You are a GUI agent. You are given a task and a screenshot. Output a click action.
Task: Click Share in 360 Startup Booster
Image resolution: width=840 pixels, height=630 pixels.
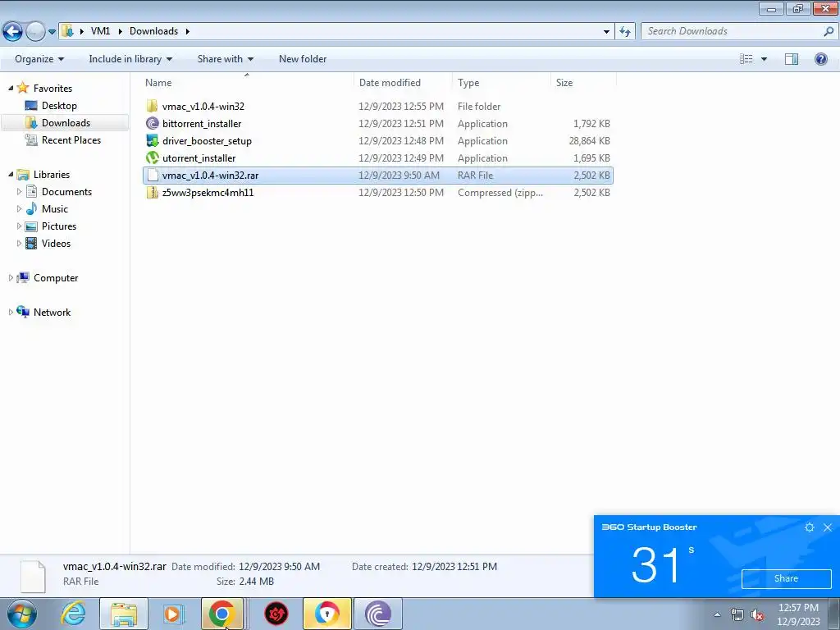(x=786, y=578)
